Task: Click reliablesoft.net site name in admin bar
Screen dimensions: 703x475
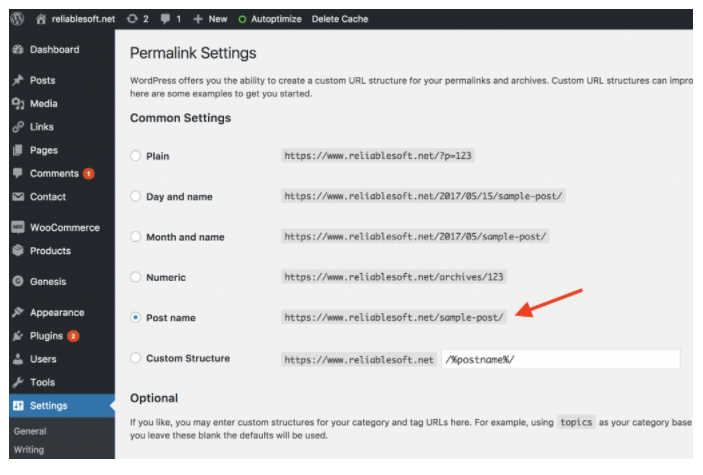Action: point(83,19)
